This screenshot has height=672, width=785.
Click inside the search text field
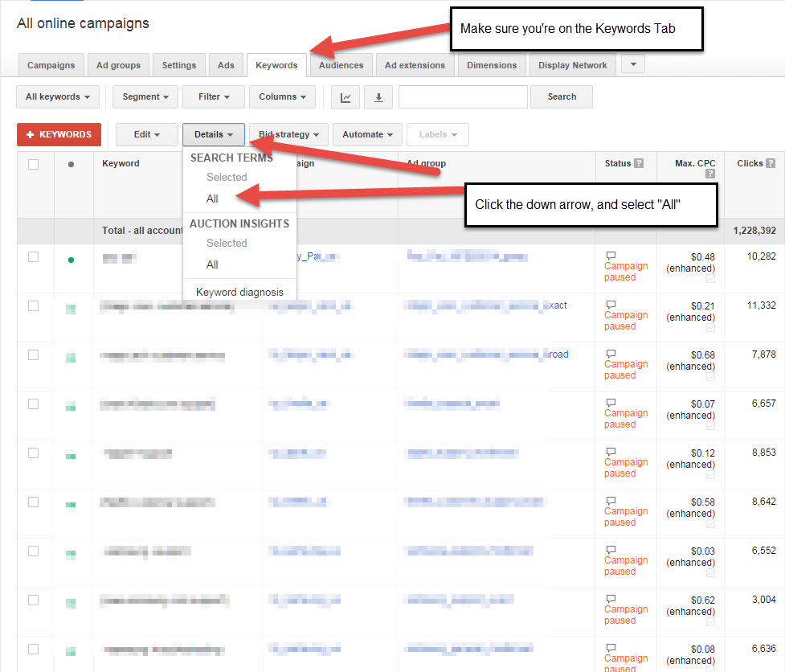point(463,96)
